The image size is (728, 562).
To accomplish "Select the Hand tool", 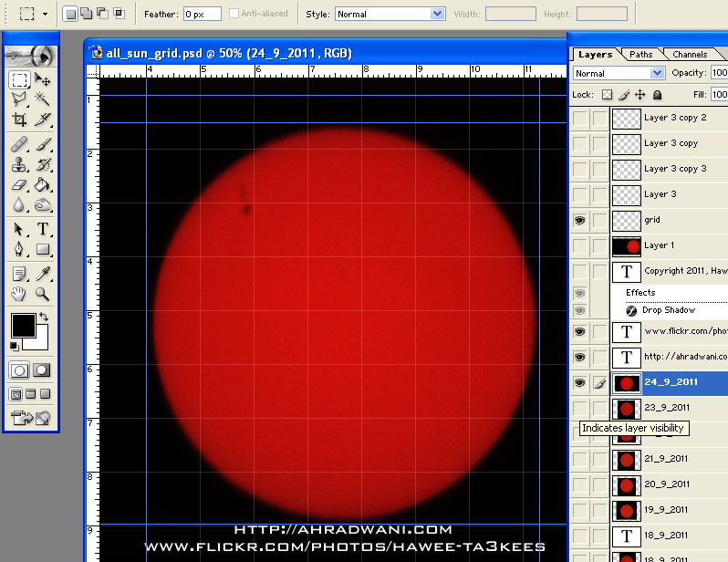I will click(x=19, y=294).
